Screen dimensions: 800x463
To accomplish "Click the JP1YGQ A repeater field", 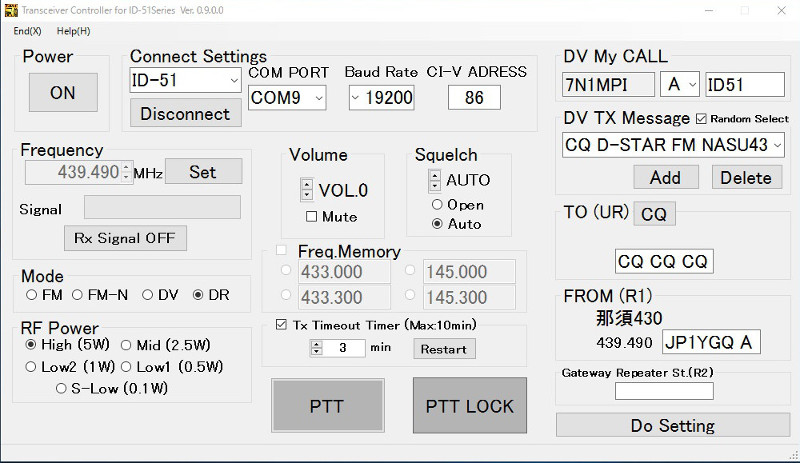I will 711,342.
